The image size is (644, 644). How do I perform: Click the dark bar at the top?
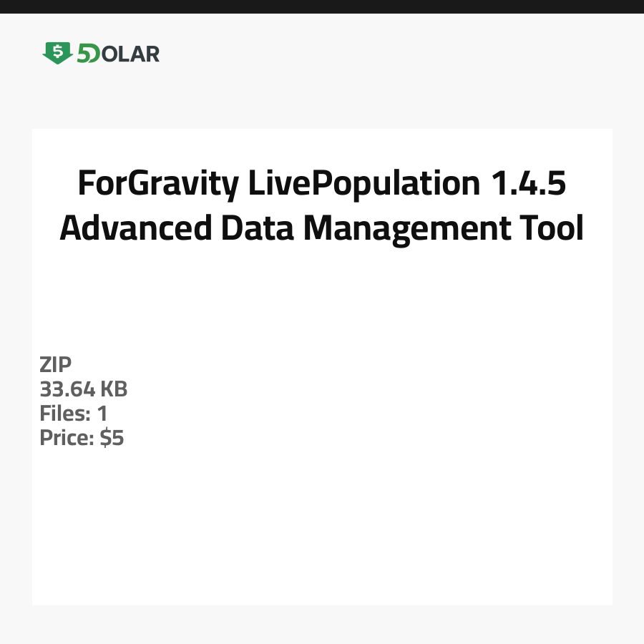(x=322, y=6)
